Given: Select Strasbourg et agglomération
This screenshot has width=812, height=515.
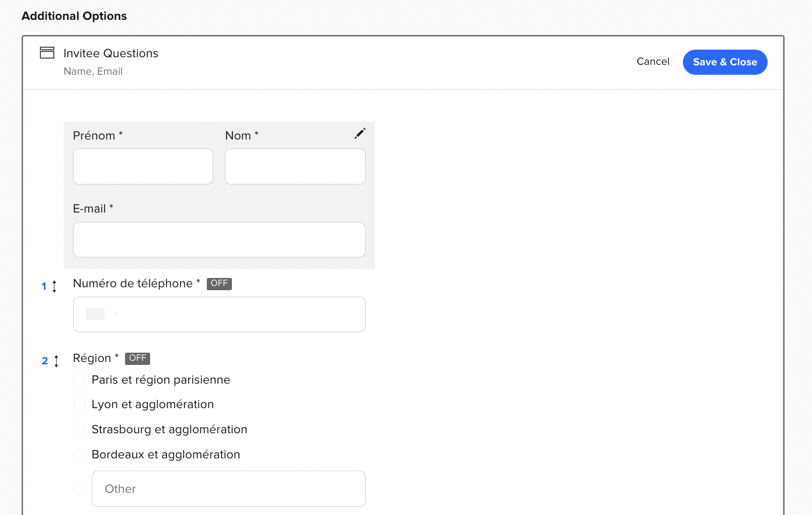Looking at the screenshot, I should (79, 429).
